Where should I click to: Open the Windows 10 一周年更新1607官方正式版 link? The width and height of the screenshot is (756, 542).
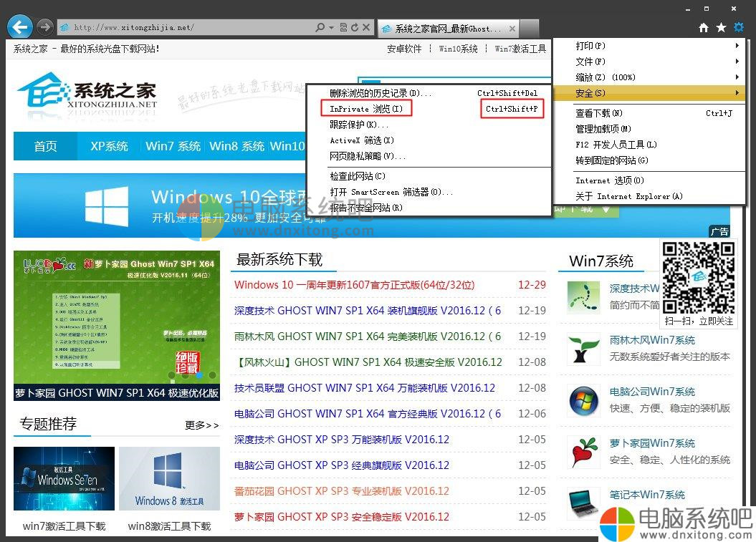[x=355, y=285]
